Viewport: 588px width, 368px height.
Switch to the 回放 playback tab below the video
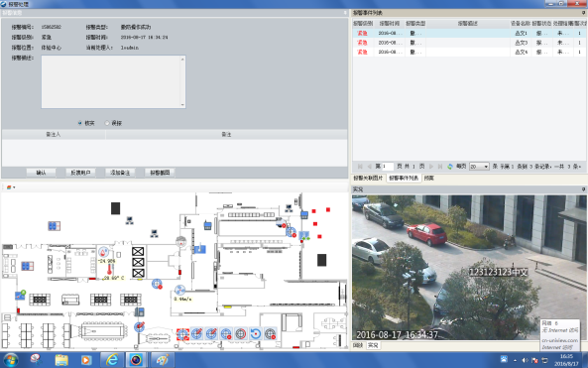(x=359, y=345)
